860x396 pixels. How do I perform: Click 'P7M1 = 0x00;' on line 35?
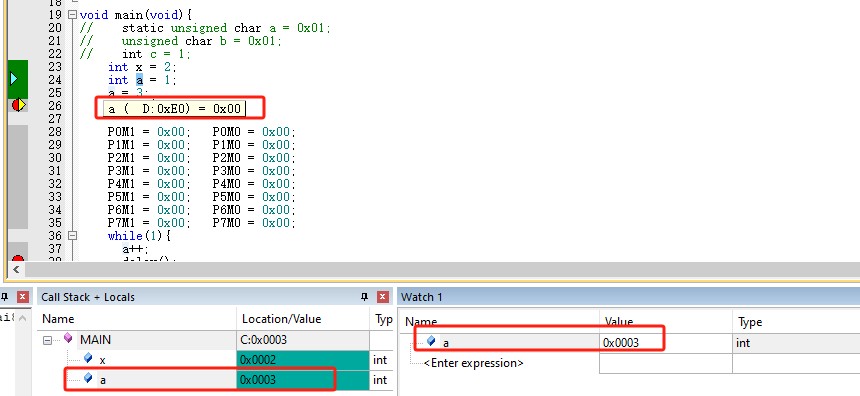(x=149, y=223)
